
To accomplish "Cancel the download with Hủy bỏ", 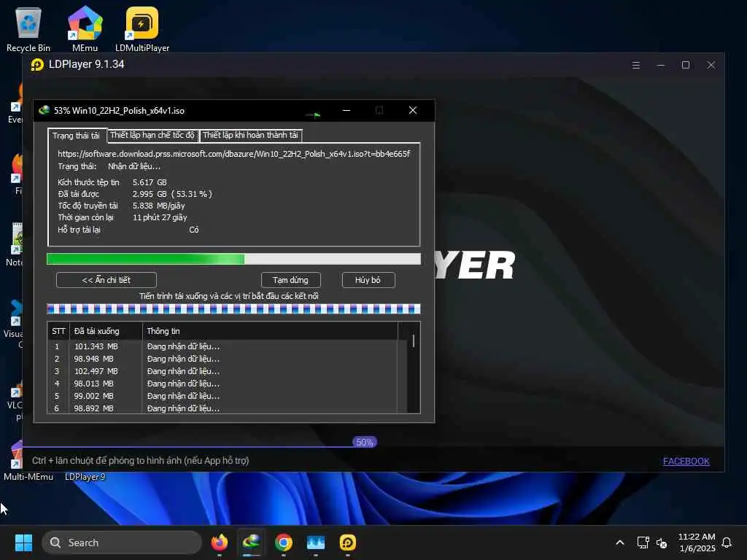I will [x=368, y=280].
